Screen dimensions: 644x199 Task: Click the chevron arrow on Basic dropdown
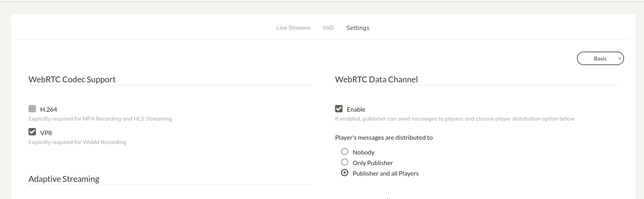coord(619,59)
